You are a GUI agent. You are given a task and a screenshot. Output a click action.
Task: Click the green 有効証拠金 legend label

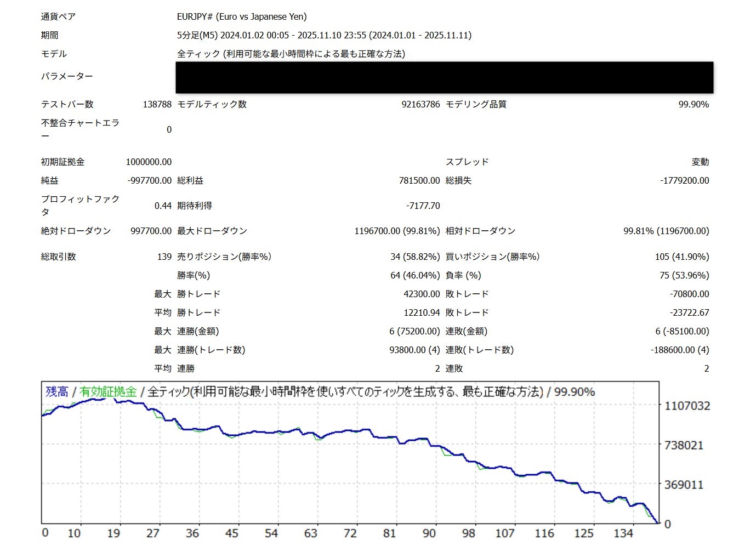click(x=108, y=391)
